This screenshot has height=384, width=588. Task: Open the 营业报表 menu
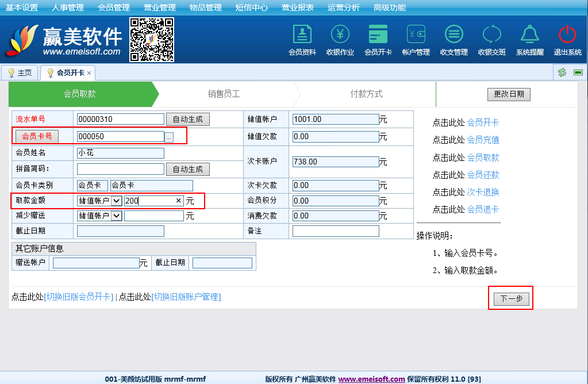pyautogui.click(x=297, y=7)
